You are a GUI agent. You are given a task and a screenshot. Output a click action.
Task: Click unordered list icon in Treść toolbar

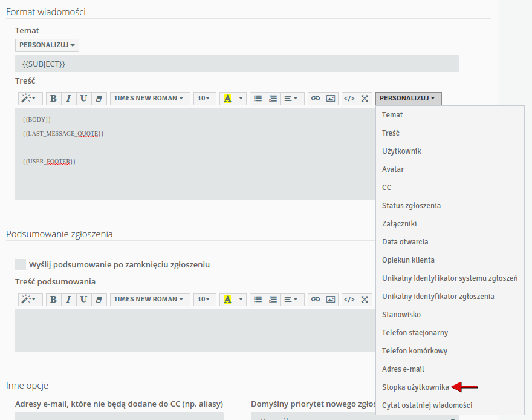click(258, 99)
